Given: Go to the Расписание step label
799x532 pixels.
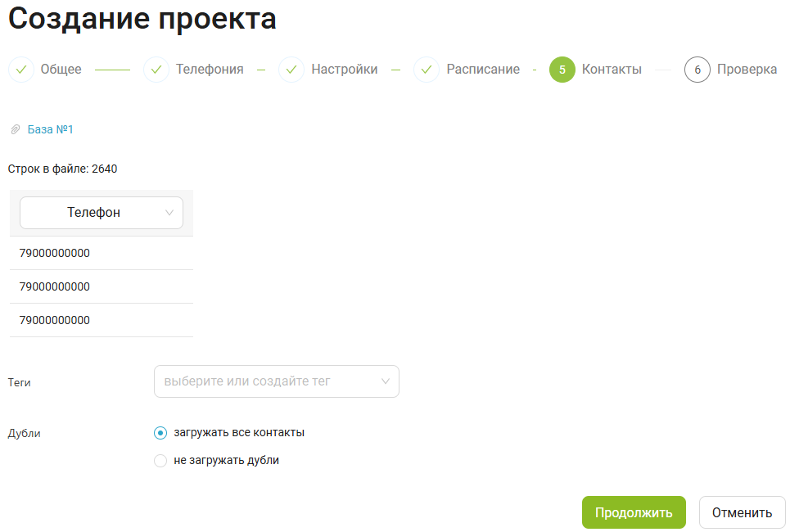Looking at the screenshot, I should tap(483, 70).
